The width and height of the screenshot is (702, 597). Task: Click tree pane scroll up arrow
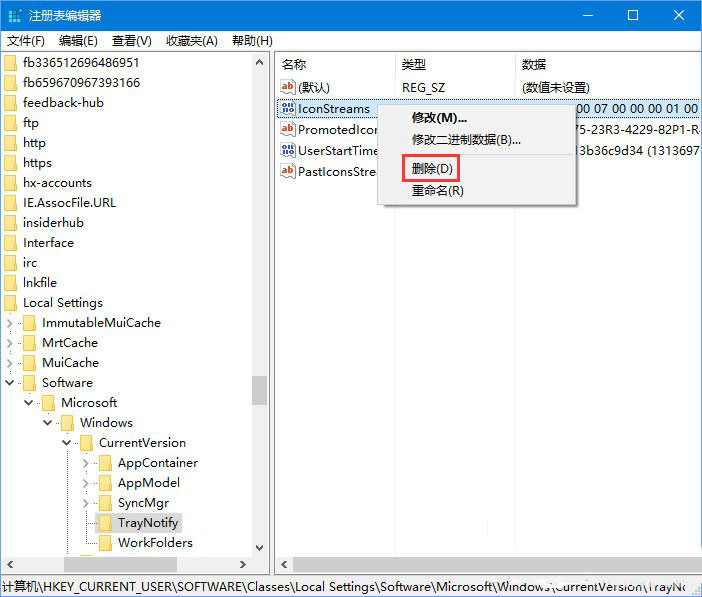click(259, 63)
